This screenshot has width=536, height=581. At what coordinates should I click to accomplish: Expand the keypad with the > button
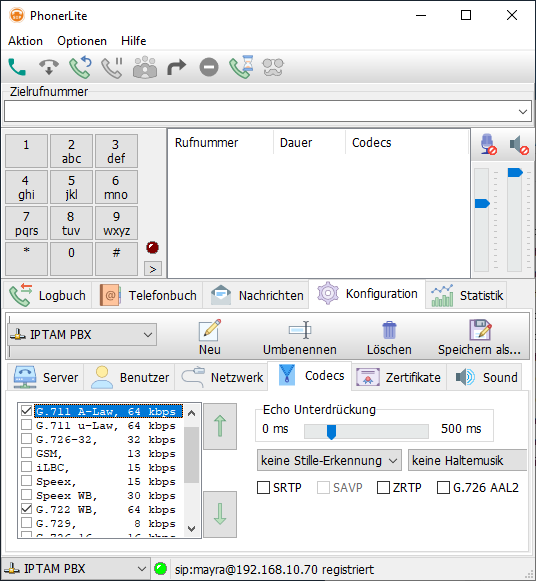click(x=153, y=269)
